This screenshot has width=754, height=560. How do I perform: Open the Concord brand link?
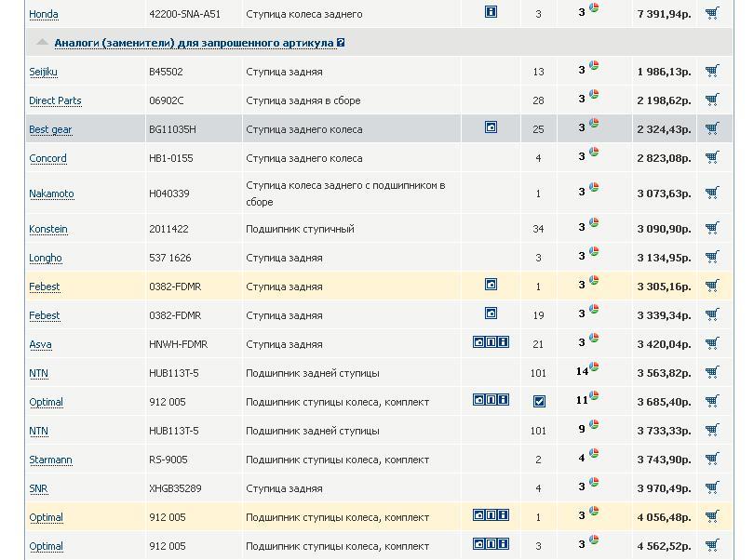[x=48, y=159]
